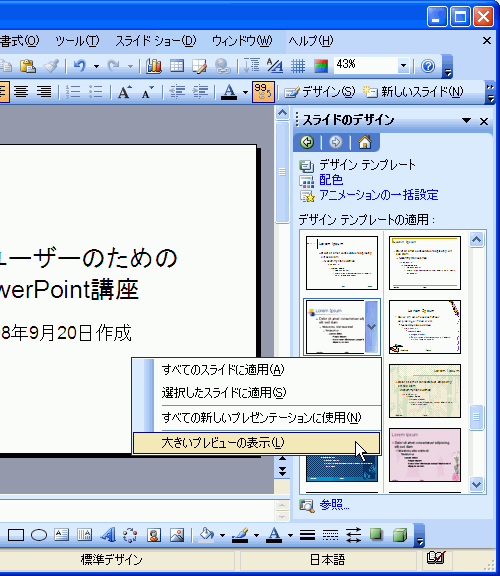
Task: Click the デザイン(S) toolbar button
Action: [x=320, y=91]
